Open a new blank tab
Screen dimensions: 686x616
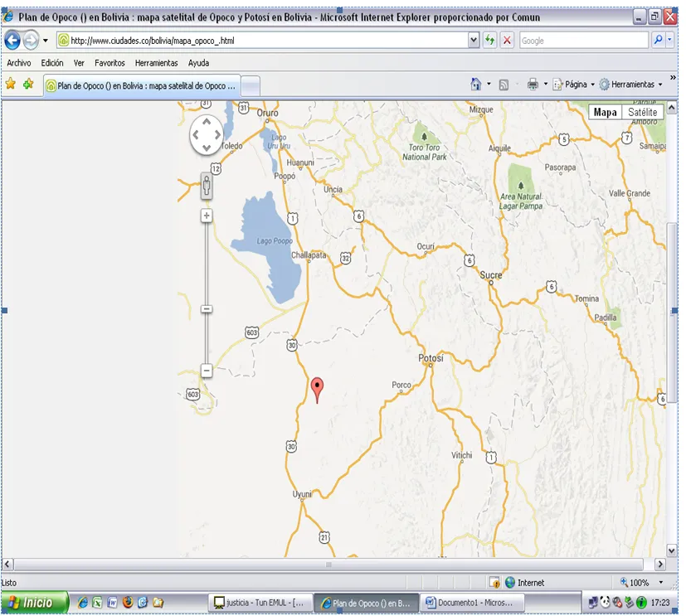tap(251, 86)
